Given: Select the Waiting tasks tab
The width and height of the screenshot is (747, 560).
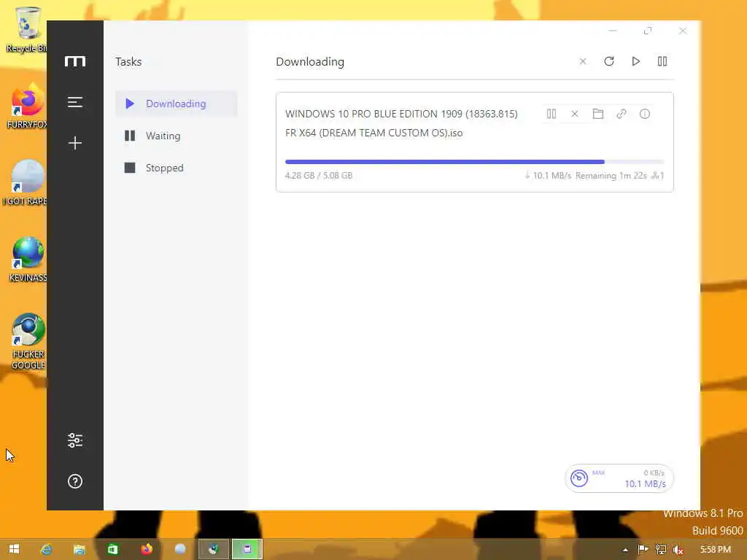Looking at the screenshot, I should (x=177, y=136).
